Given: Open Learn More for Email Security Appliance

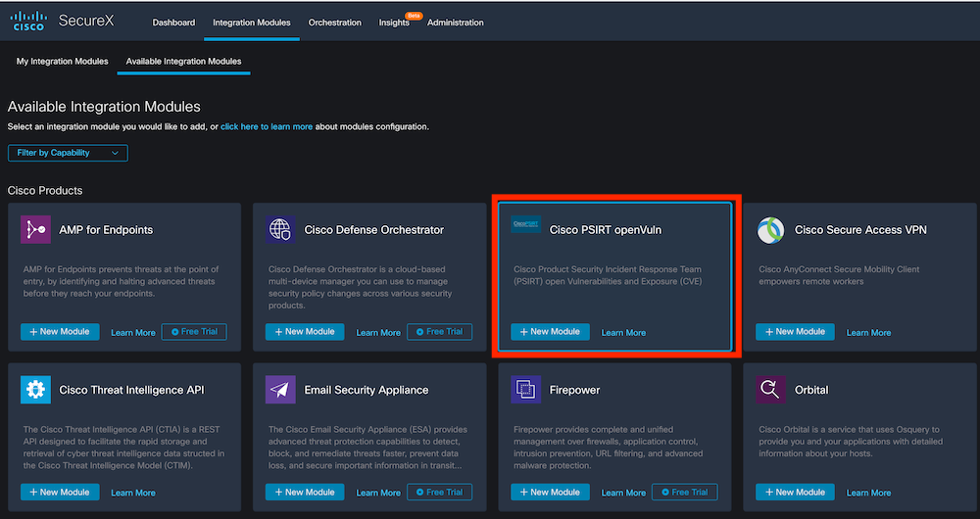Looking at the screenshot, I should click(378, 493).
